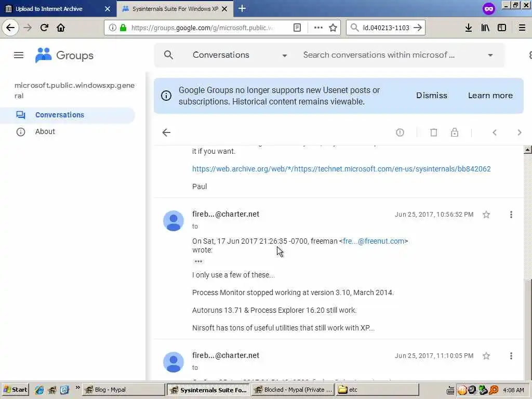Open the browser home page
Viewport: 532px width, 399px height.
click(61, 28)
